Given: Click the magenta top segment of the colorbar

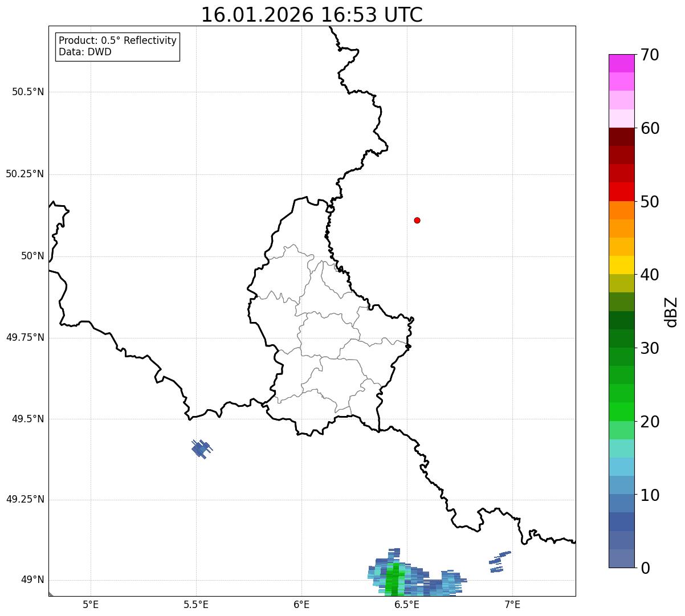Looking at the screenshot, I should 621,63.
